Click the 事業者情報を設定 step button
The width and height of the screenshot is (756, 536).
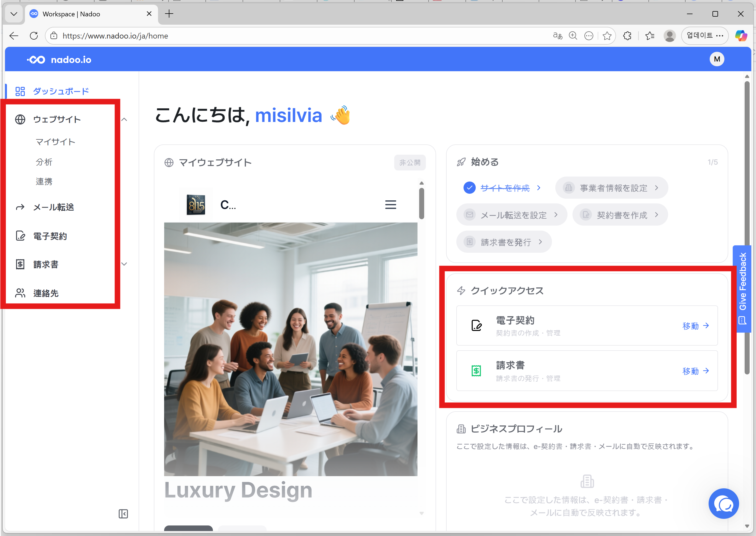[x=611, y=188]
